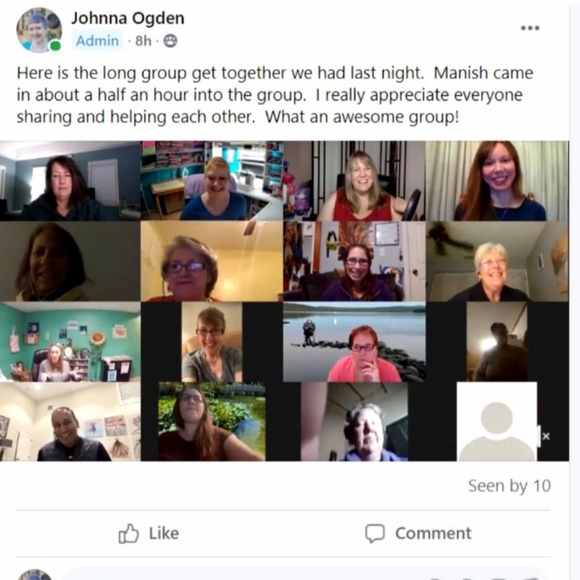
Task: Open the video tile with teal room
Action: 70,342
